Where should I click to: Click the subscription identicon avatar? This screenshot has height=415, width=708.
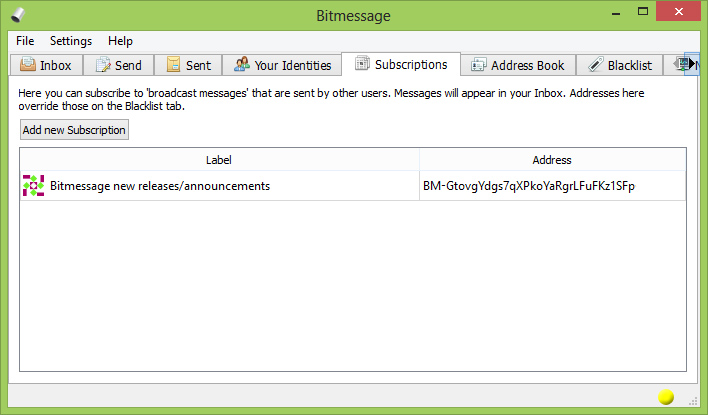(x=34, y=186)
